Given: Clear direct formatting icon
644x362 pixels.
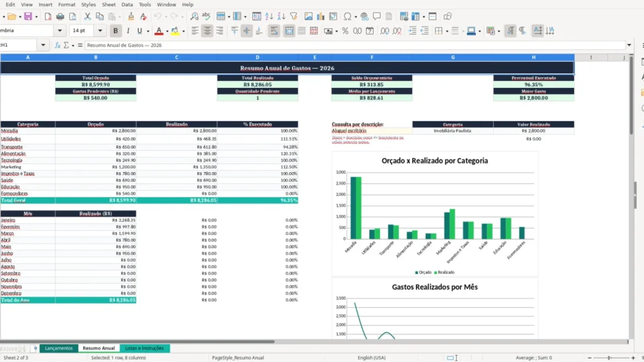Looking at the screenshot, I should pos(143,16).
